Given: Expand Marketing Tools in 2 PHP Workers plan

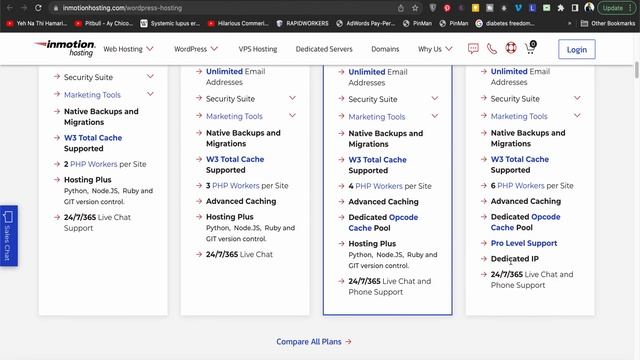Looking at the screenshot, I should pos(150,94).
